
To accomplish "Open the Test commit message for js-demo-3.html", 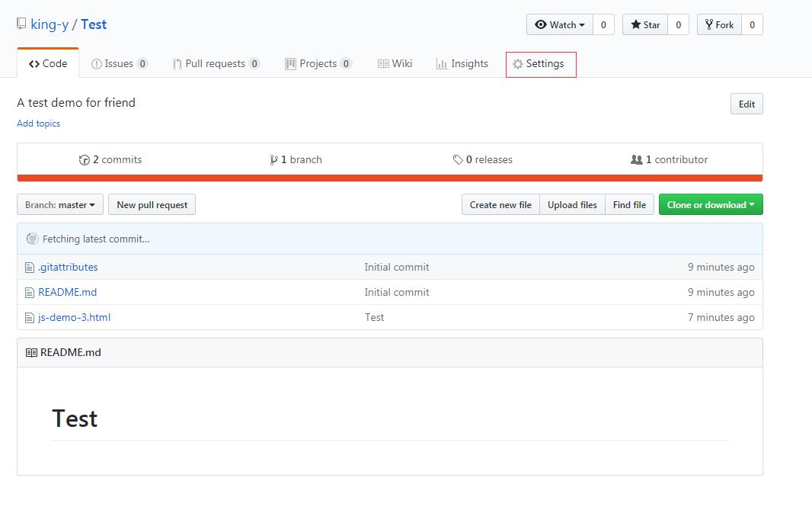I will pos(375,317).
